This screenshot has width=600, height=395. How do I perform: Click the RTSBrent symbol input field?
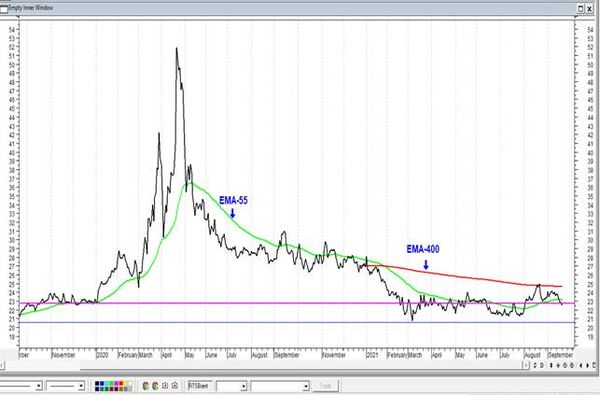pyautogui.click(x=199, y=386)
